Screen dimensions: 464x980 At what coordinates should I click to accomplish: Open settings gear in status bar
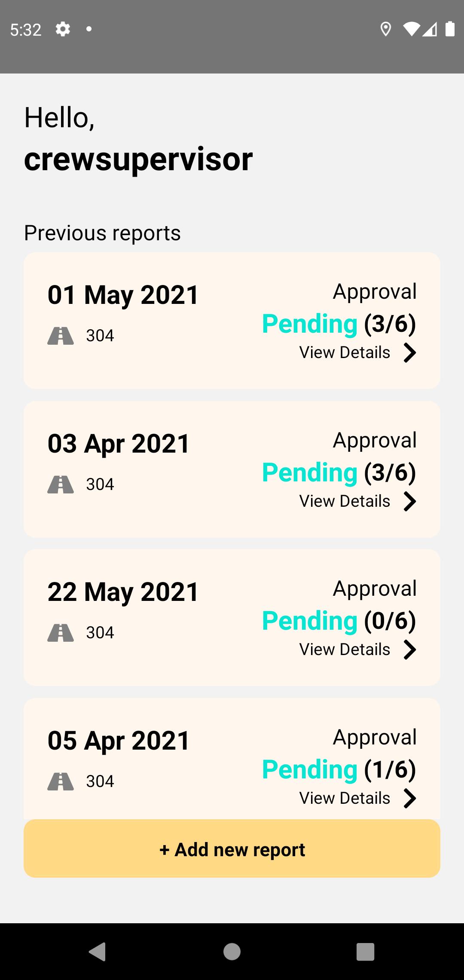pyautogui.click(x=63, y=29)
